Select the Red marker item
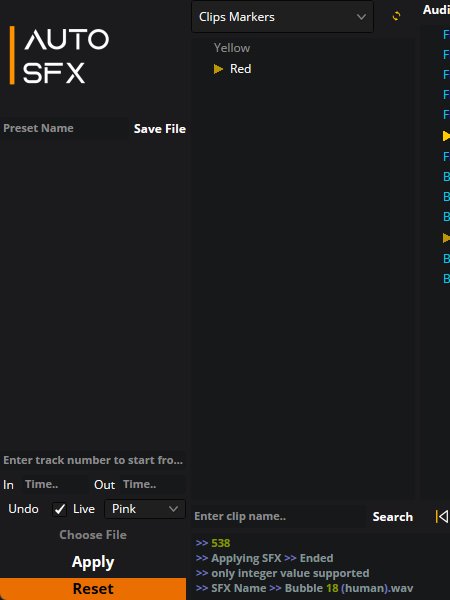450x600 pixels. 240,69
